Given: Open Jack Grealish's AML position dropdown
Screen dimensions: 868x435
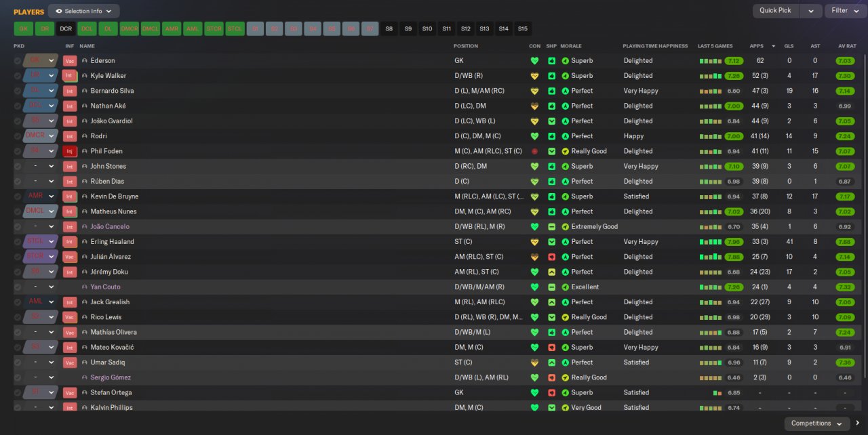Looking at the screenshot, I should [41, 302].
